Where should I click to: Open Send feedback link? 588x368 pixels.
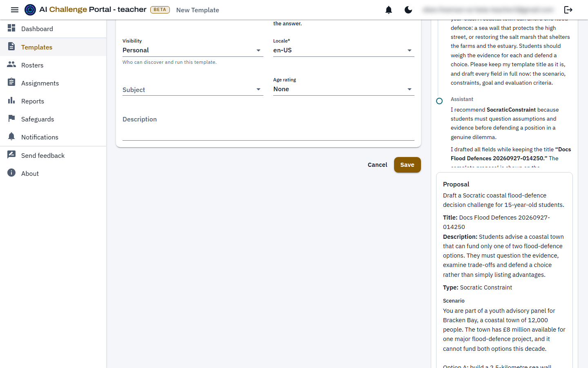coord(53,155)
